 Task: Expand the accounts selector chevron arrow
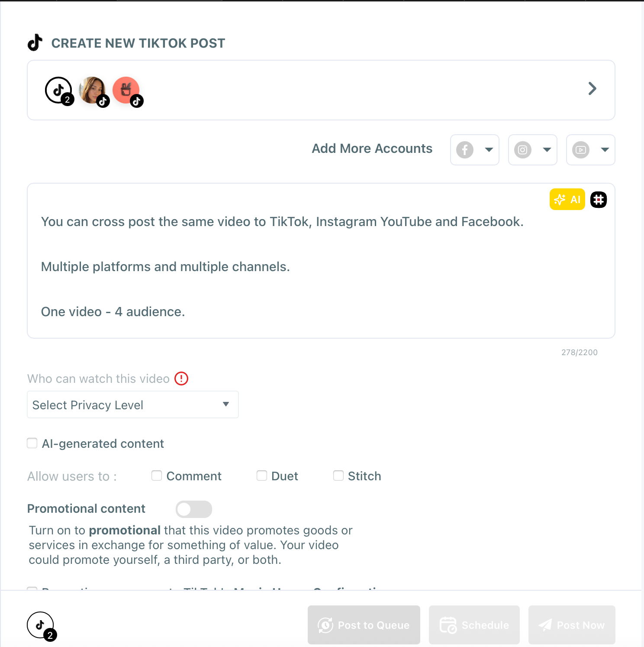point(592,89)
